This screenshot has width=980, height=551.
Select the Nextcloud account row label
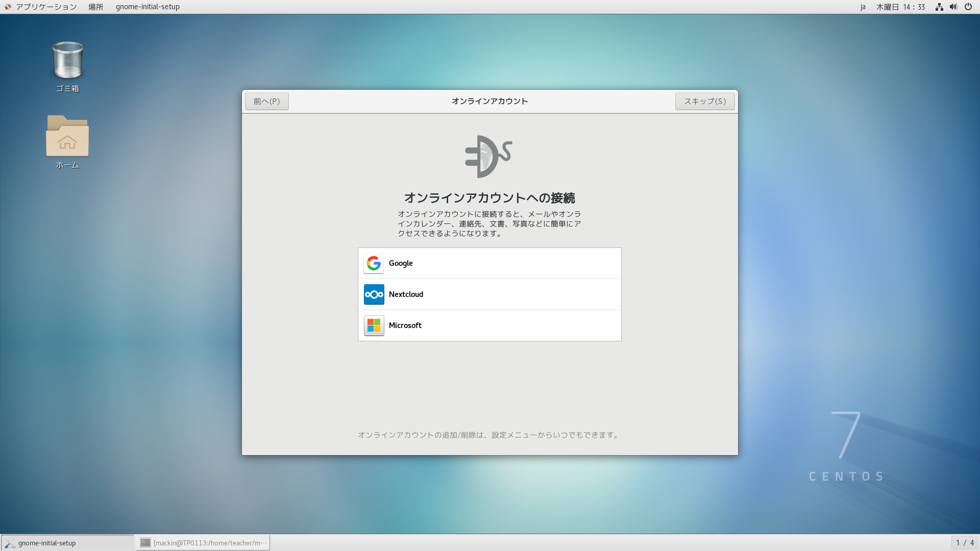406,294
